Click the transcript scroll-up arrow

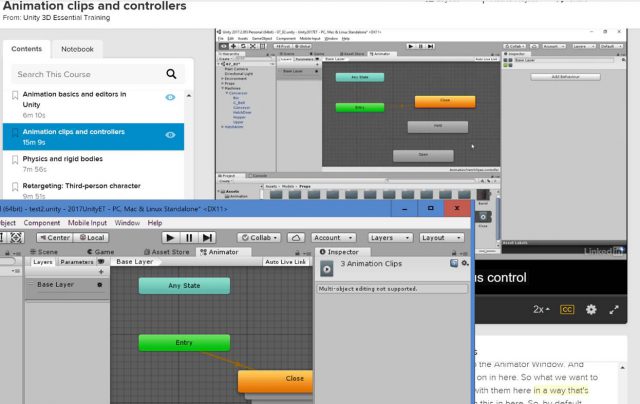(x=622, y=367)
